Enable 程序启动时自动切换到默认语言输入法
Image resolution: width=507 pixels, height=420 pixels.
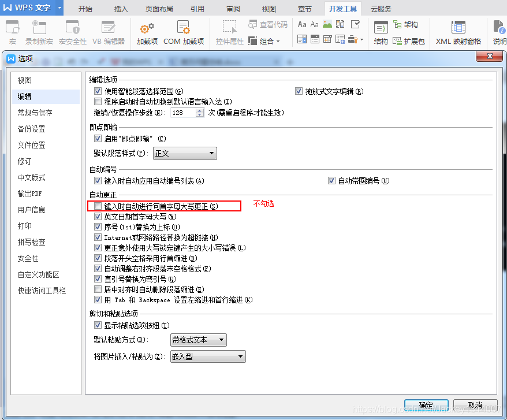(x=98, y=102)
